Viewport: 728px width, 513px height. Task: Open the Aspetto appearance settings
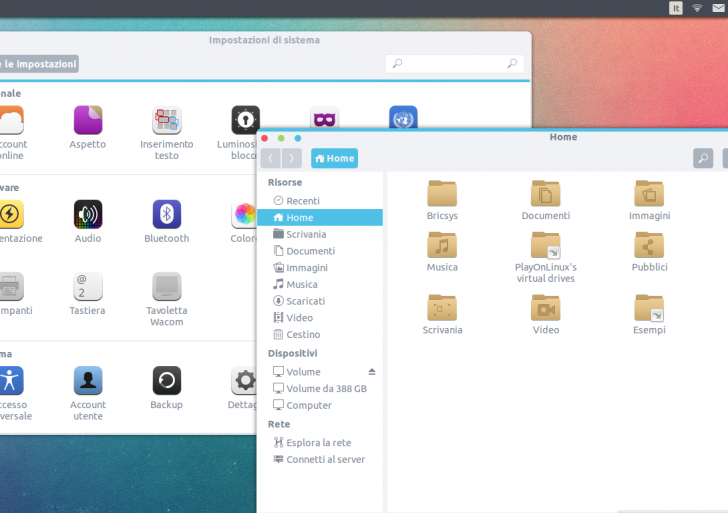point(88,121)
